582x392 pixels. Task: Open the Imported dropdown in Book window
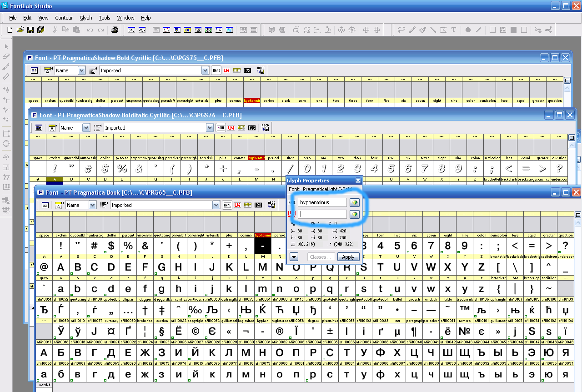point(217,205)
